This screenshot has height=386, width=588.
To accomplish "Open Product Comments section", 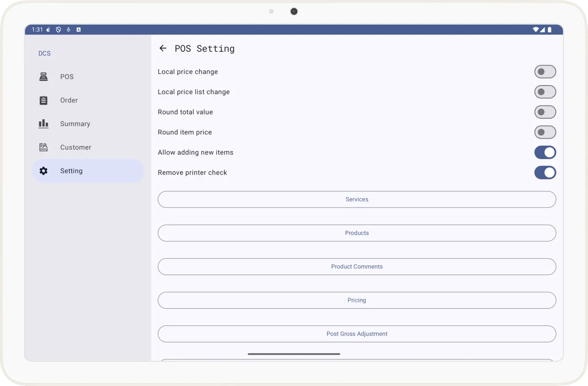I will click(x=356, y=267).
